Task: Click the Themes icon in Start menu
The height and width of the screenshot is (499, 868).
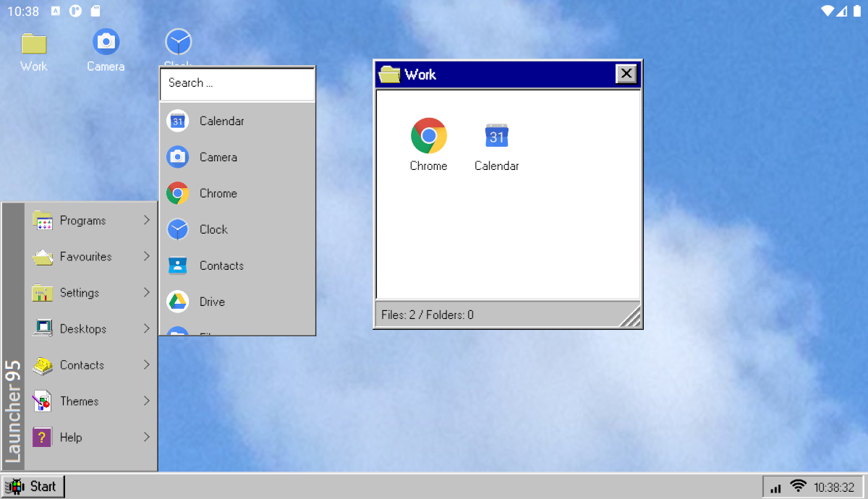Action: pyautogui.click(x=43, y=401)
